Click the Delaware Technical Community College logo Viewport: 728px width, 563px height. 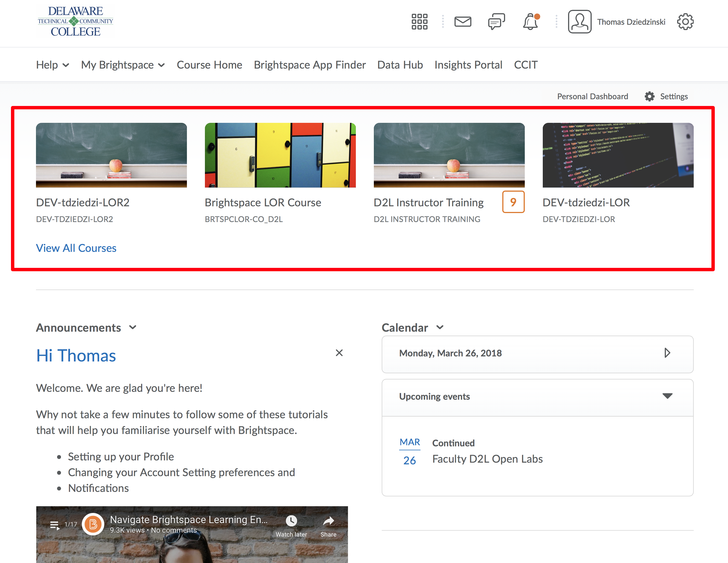75,22
